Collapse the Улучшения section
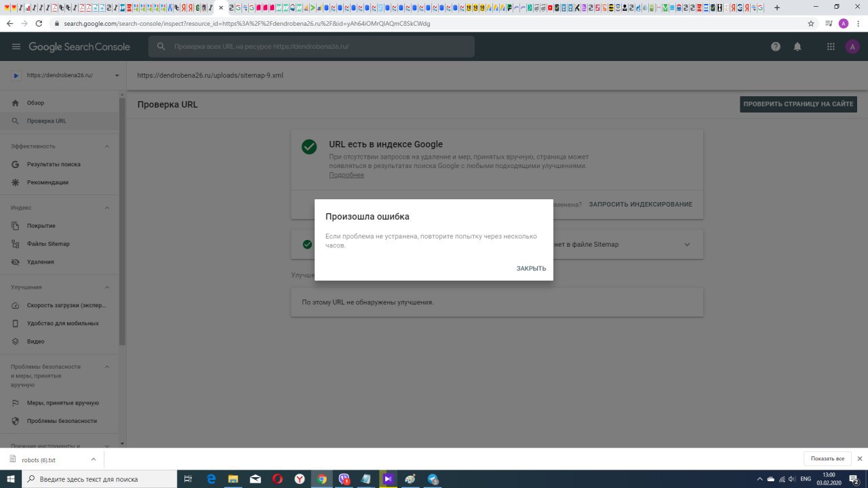The width and height of the screenshot is (868, 488). (x=106, y=287)
